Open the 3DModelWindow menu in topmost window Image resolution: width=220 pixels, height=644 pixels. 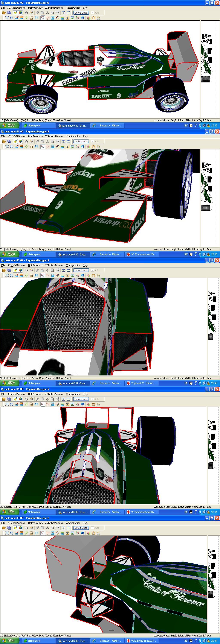[x=16, y=8]
